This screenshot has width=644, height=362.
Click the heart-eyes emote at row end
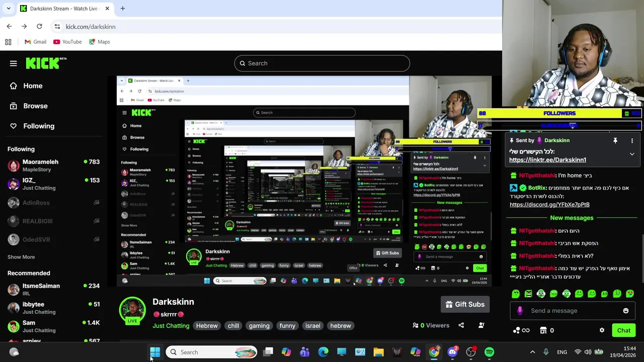click(630, 294)
